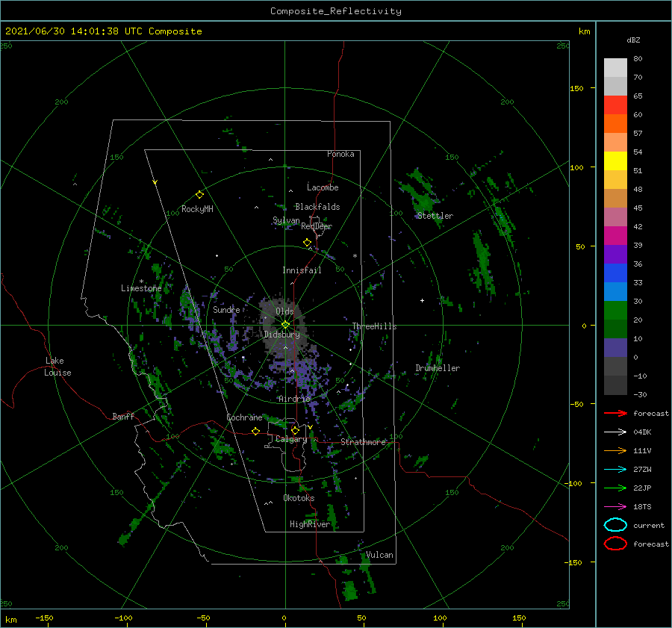Pick the purple 36-39 dBZ swatch
The width and height of the screenshot is (672, 628).
[x=615, y=255]
